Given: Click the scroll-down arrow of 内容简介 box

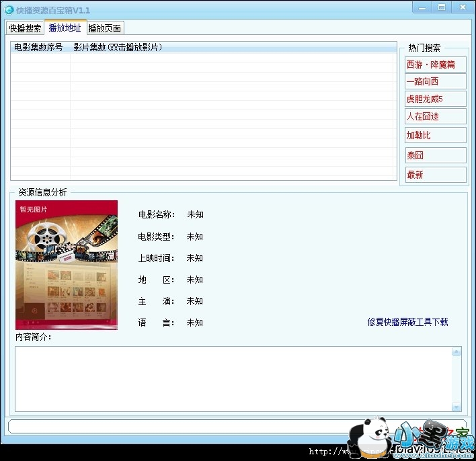Looking at the screenshot, I should [x=457, y=407].
